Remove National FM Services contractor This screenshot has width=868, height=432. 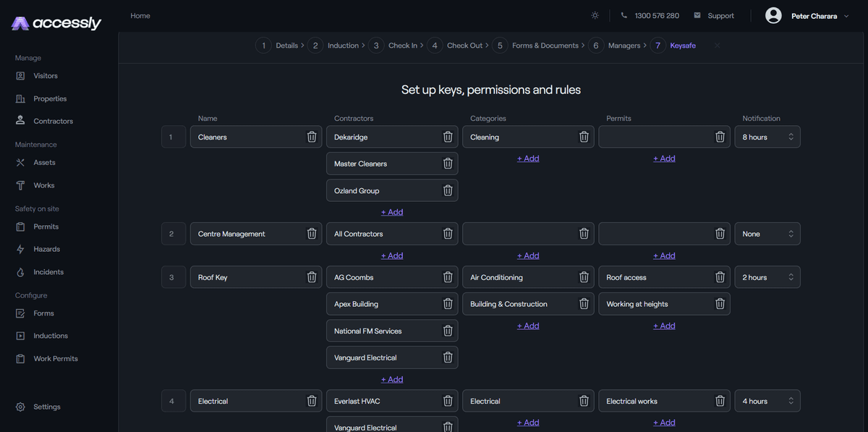[448, 331]
